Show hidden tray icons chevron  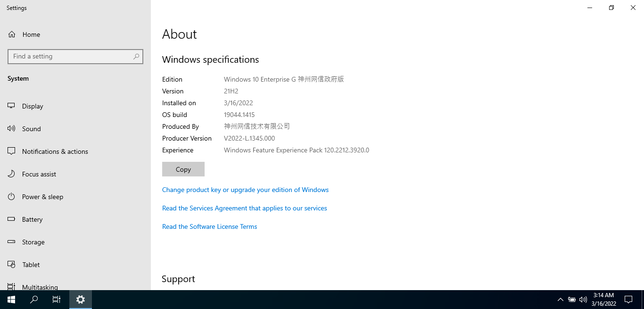tap(561, 300)
